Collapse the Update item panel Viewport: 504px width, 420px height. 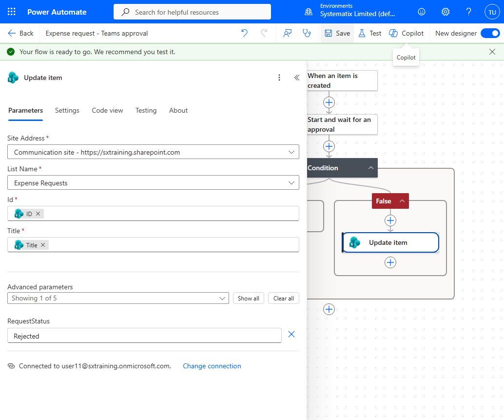tap(297, 78)
